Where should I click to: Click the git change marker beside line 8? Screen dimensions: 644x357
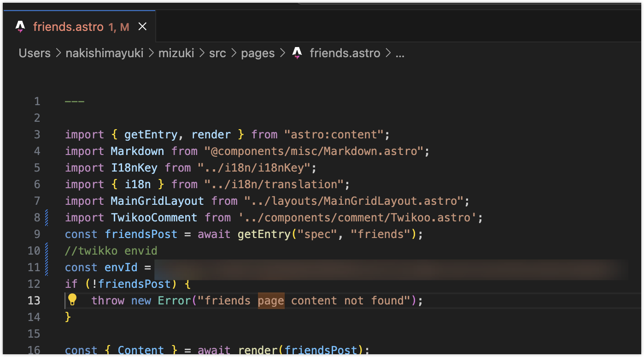pyautogui.click(x=47, y=217)
